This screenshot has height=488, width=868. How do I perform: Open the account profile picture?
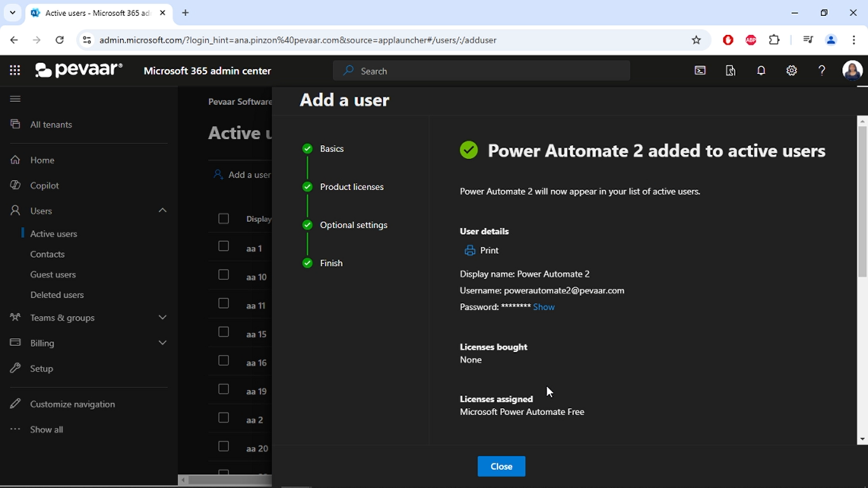(x=852, y=71)
